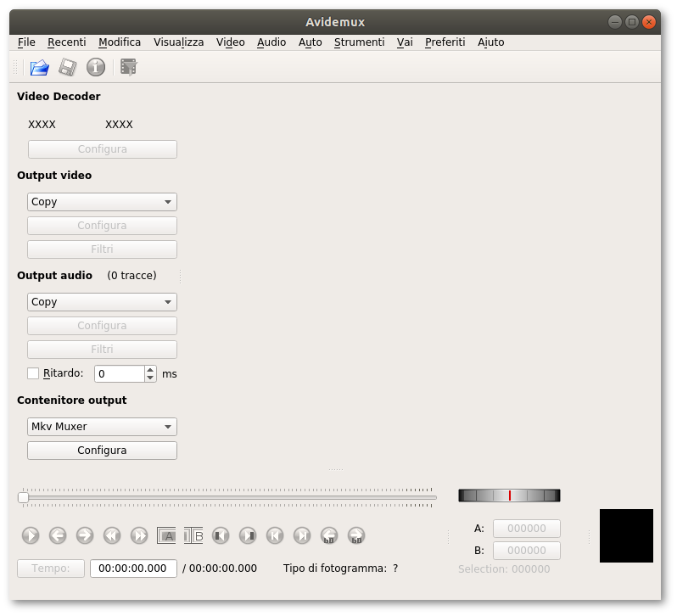Screen dimensions: 677x616
Task: Open the Strumenti menu
Action: click(x=359, y=42)
